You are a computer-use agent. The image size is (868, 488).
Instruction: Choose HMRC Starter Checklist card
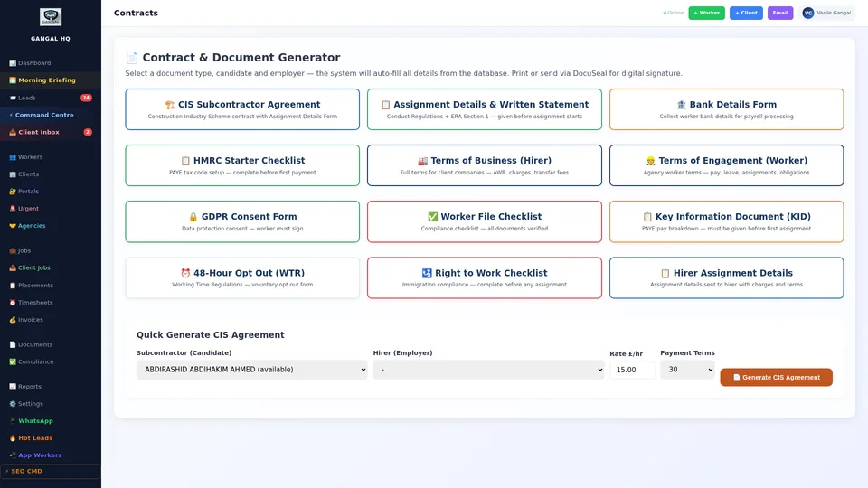(x=242, y=165)
